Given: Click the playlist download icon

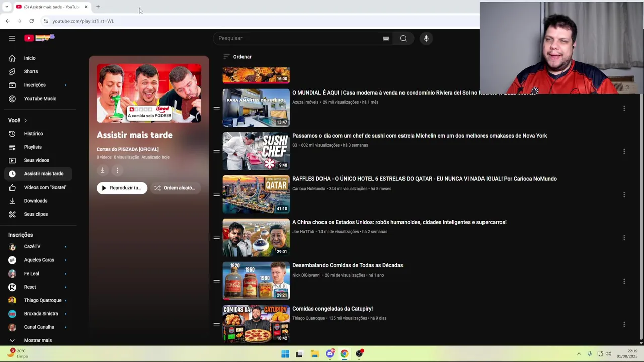Looking at the screenshot, I should click(x=102, y=170).
